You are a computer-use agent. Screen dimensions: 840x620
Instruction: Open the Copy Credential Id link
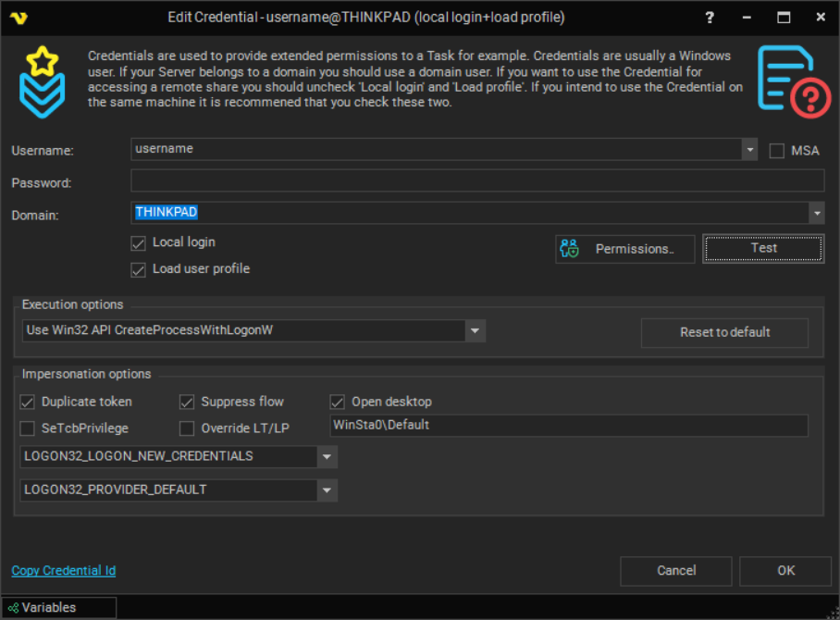tap(63, 570)
